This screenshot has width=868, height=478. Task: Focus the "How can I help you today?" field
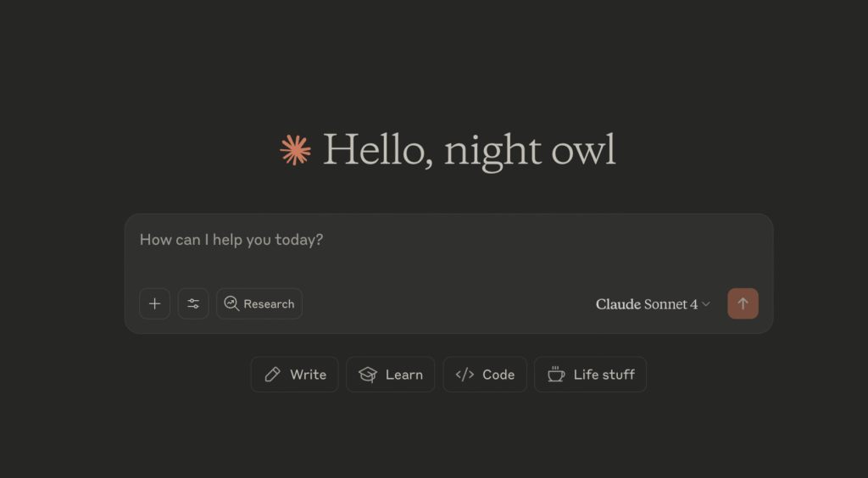[231, 240]
